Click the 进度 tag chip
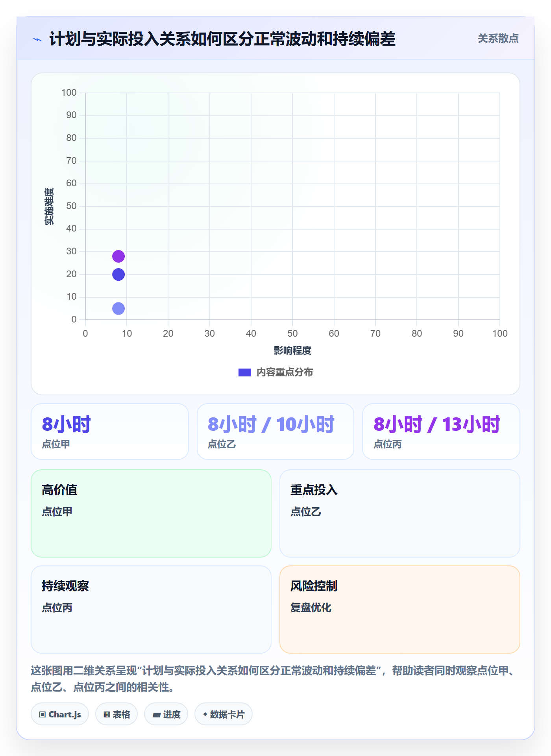551x756 pixels. 166,714
